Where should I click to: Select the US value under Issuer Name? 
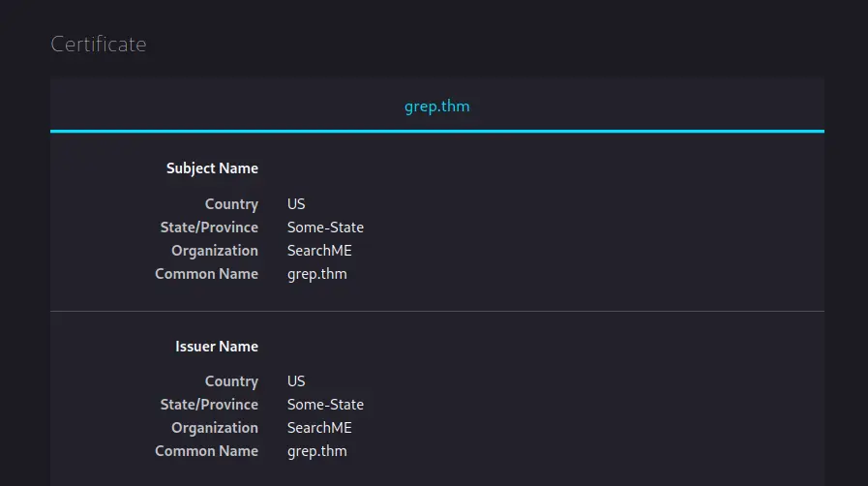tap(296, 381)
